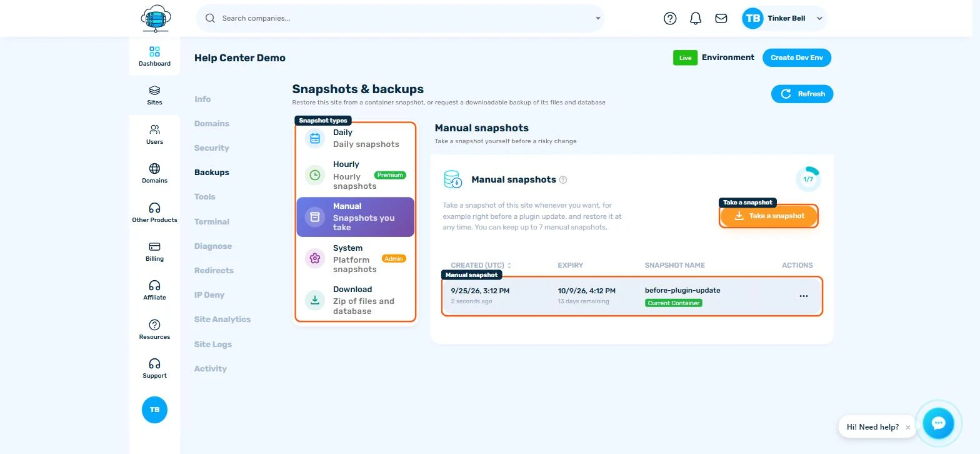
Task: Open the Activity menu item
Action: pyautogui.click(x=211, y=368)
